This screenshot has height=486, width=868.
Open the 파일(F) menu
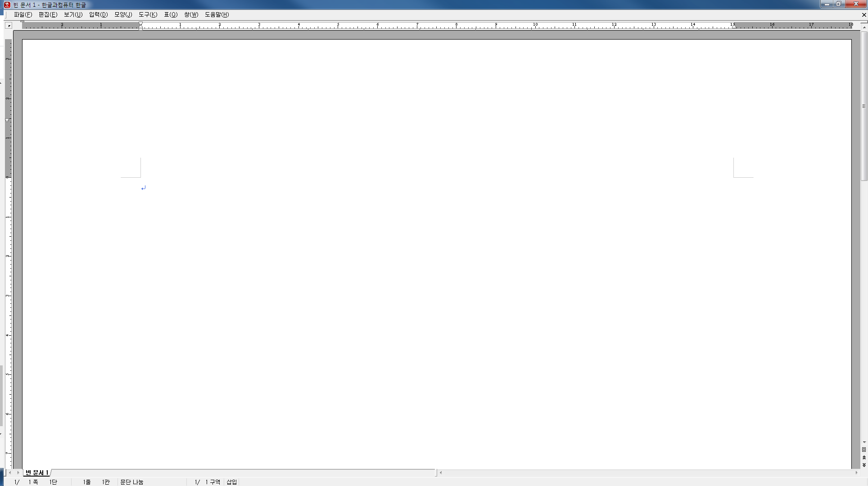click(23, 14)
